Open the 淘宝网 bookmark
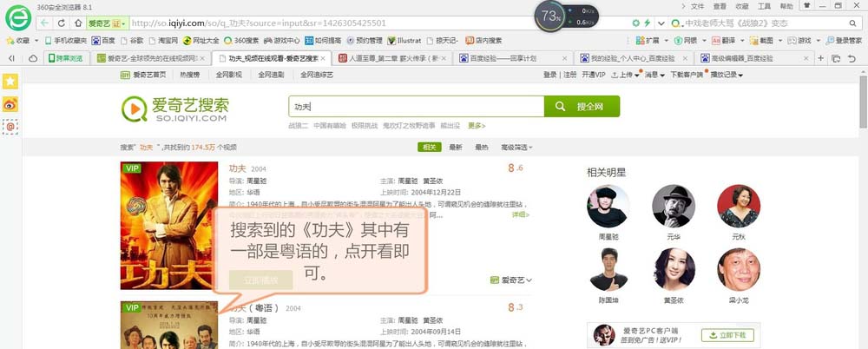 163,41
